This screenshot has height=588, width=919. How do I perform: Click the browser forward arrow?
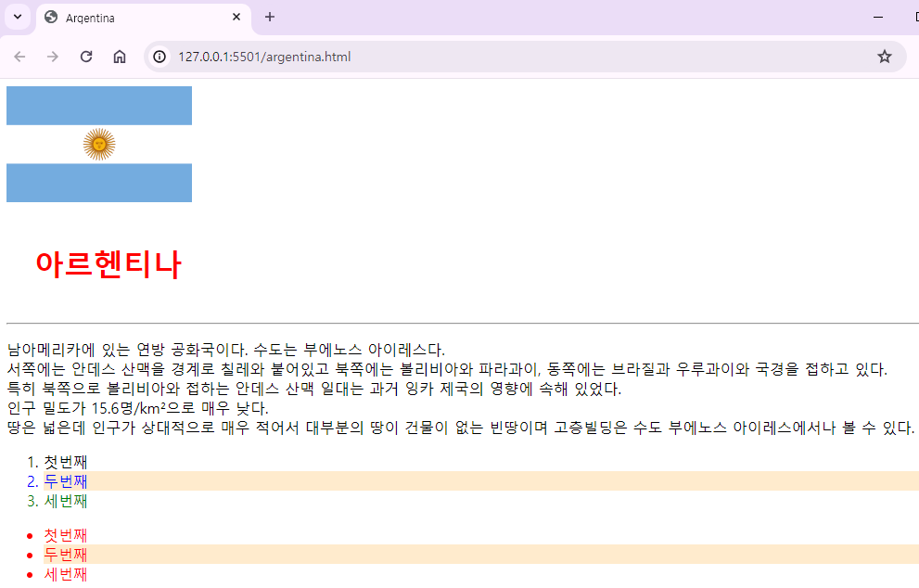(x=53, y=56)
